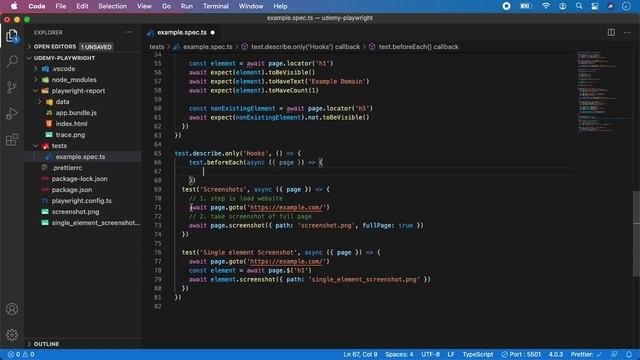Open Source Control view in activity bar

12,87
